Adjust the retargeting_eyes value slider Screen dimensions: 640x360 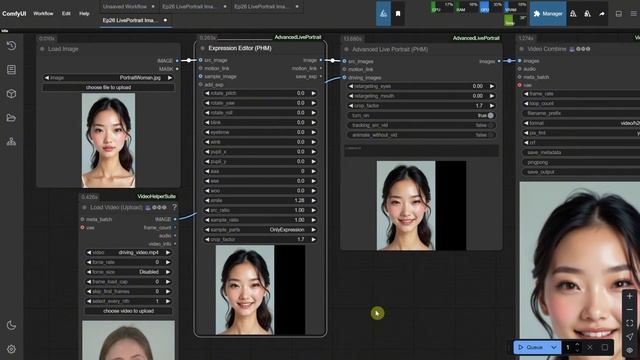[x=421, y=86]
